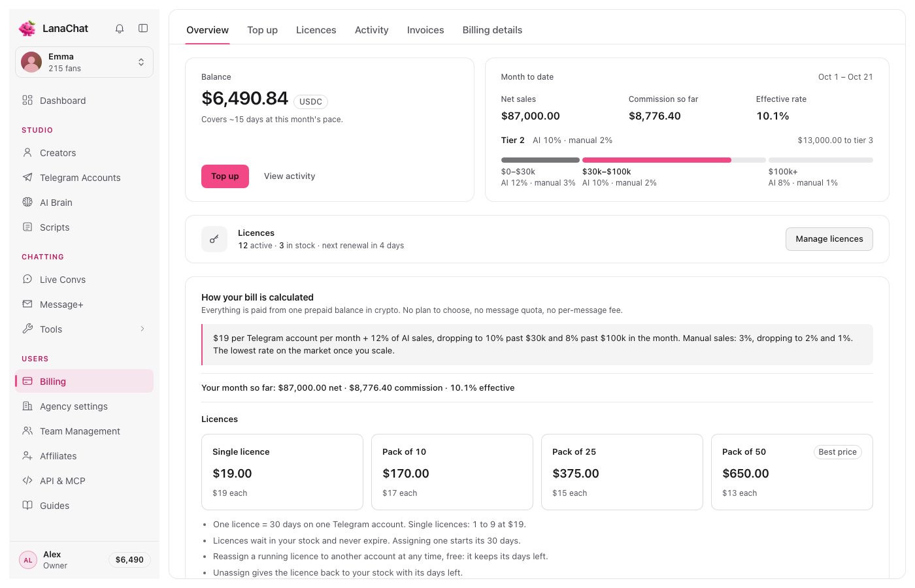Click the Effective rate 10.1% value

[x=773, y=116]
